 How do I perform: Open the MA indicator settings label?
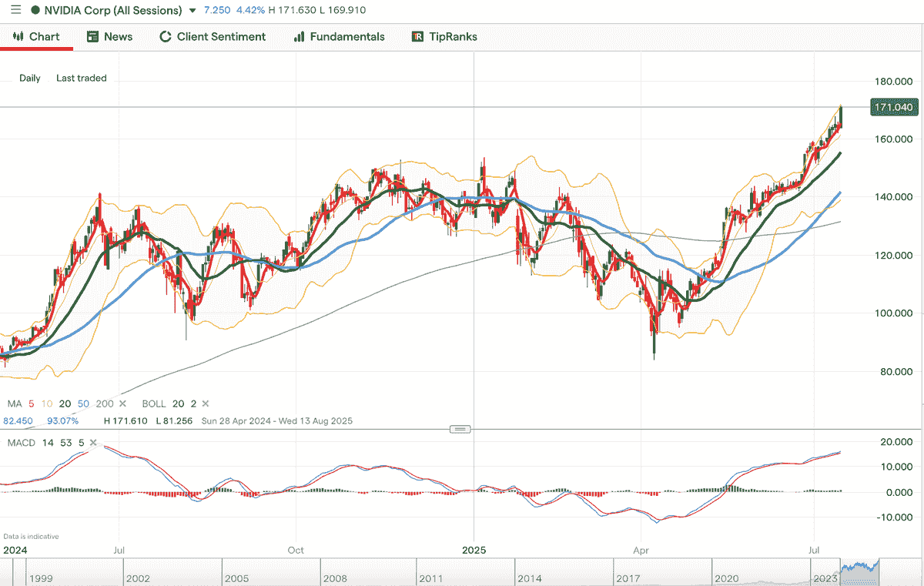click(15, 404)
